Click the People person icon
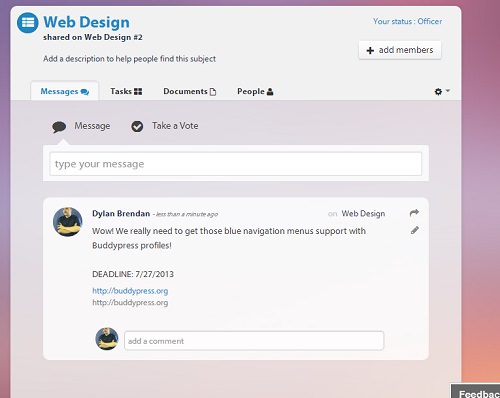500x398 pixels. point(270,92)
